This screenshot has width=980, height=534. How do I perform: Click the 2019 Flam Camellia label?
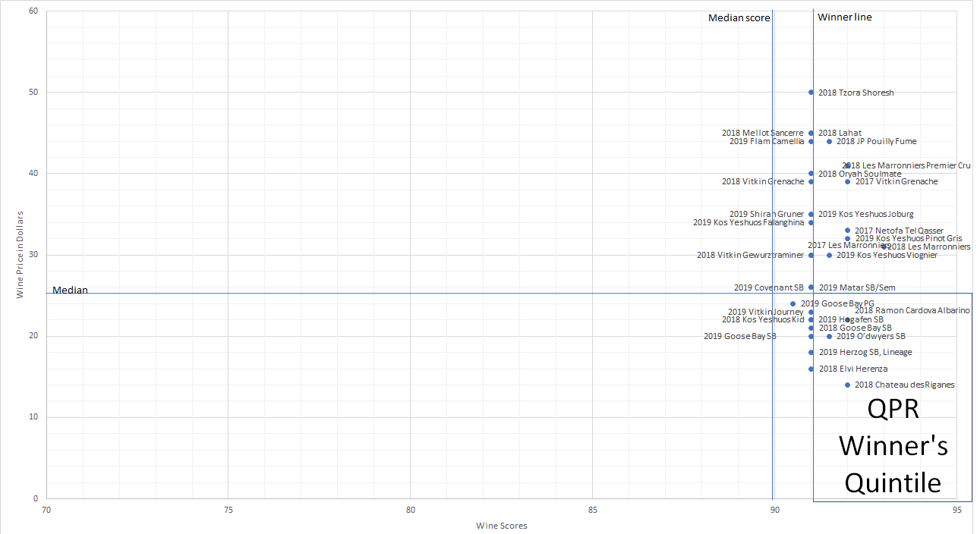click(766, 141)
